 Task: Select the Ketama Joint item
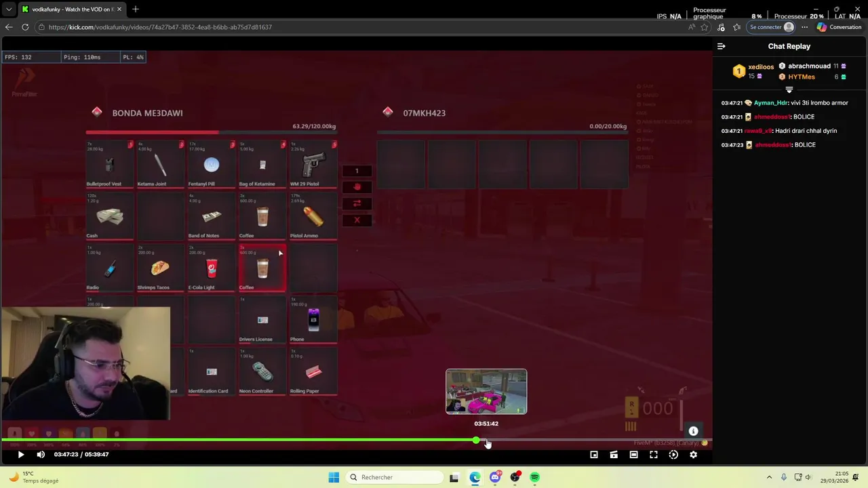click(161, 165)
